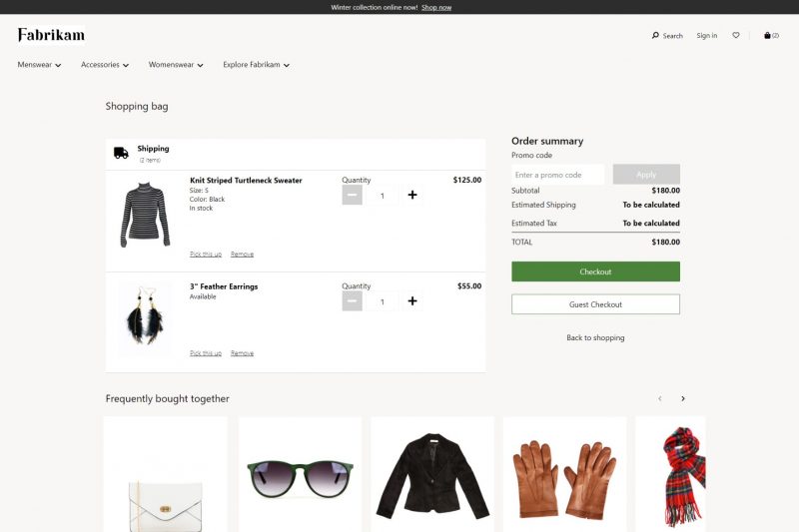799x532 pixels.
Task: Remove the Turtleneck Sweater from bag
Action: coord(242,255)
